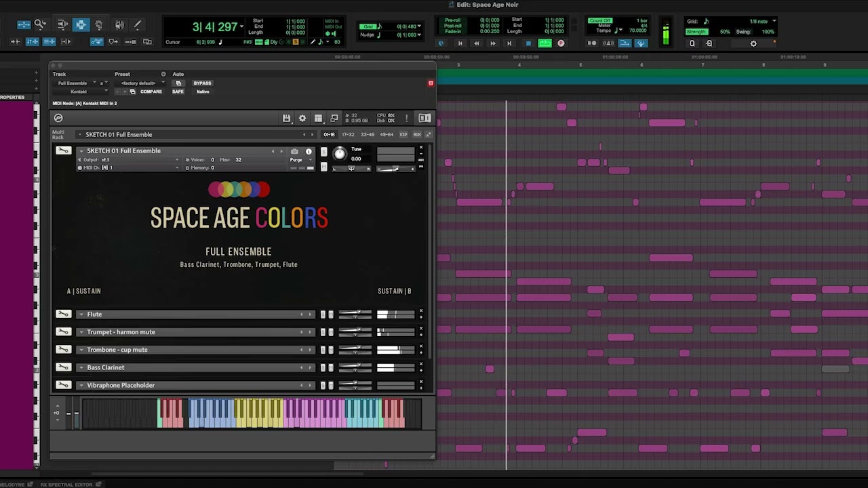This screenshot has width=868, height=488.
Task: Toggle Count Off button
Action: (x=600, y=20)
